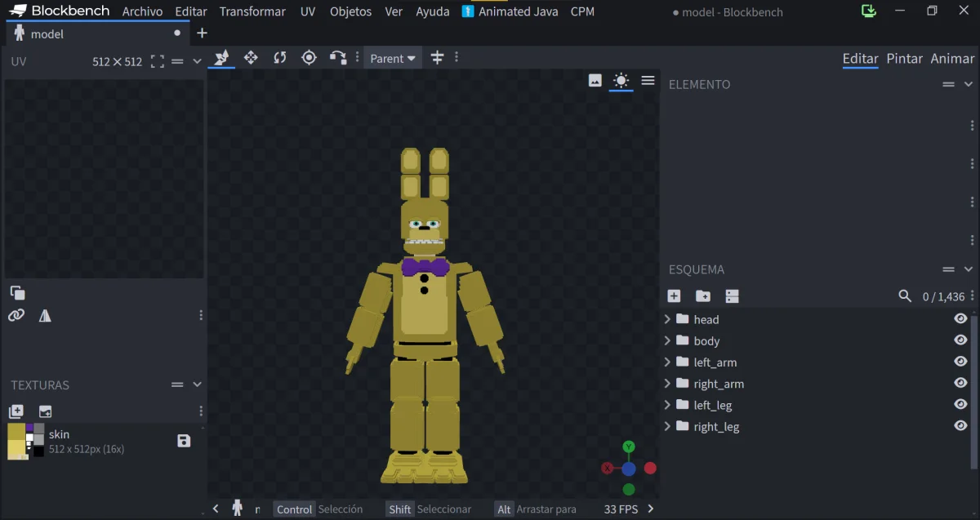This screenshot has height=520, width=980.
Task: Select the Pivot tool in toolbar
Action: pos(309,58)
